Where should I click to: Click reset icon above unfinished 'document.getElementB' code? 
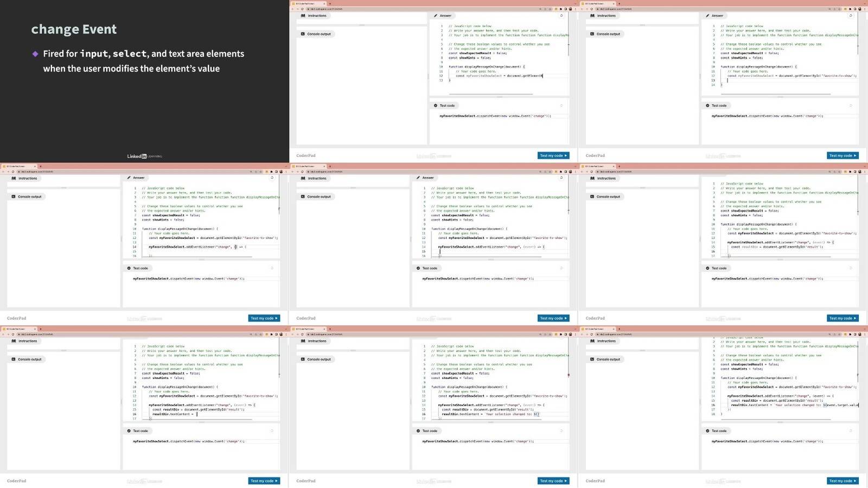(x=561, y=15)
